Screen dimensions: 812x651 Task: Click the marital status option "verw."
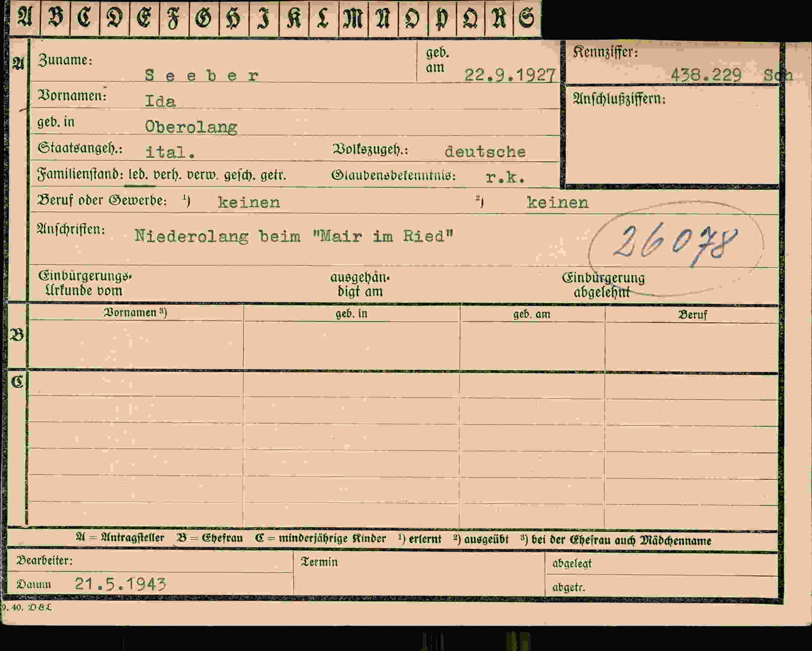coord(203,175)
